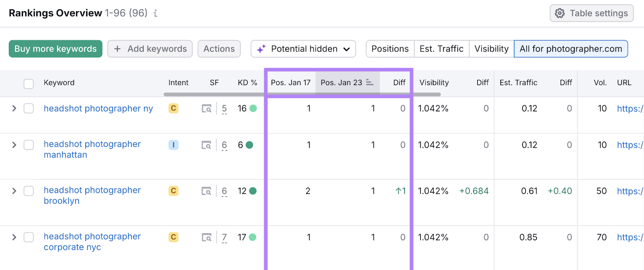The image size is (644, 270).
Task: Switch to the Positions tab
Action: tap(390, 49)
